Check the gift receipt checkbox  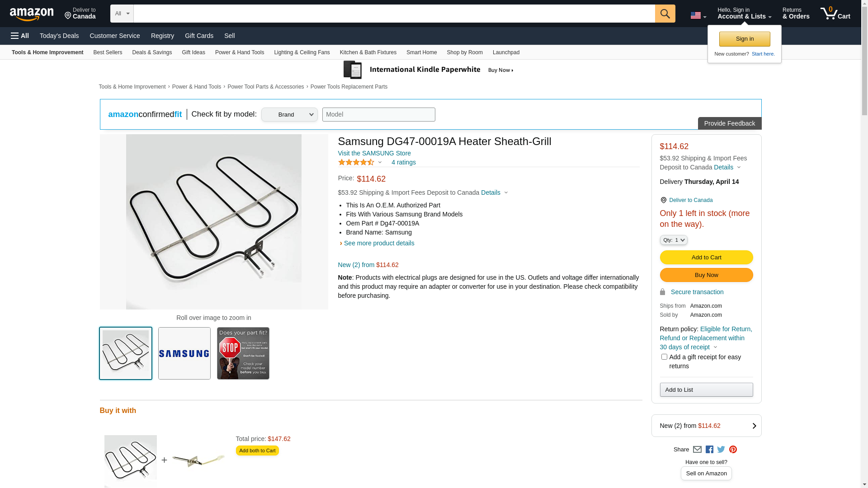click(664, 357)
